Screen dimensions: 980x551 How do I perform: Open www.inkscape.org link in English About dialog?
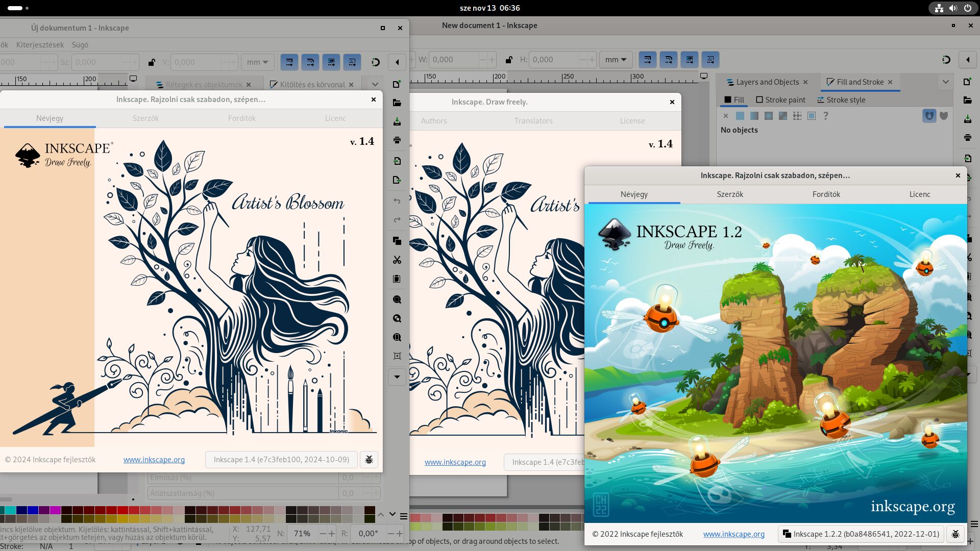455,462
